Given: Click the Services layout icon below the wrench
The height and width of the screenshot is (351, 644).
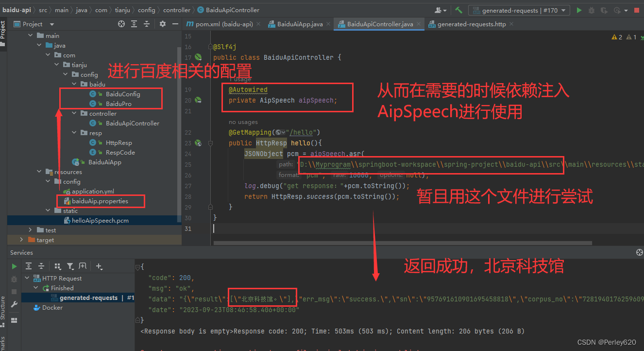Looking at the screenshot, I should (x=14, y=320).
